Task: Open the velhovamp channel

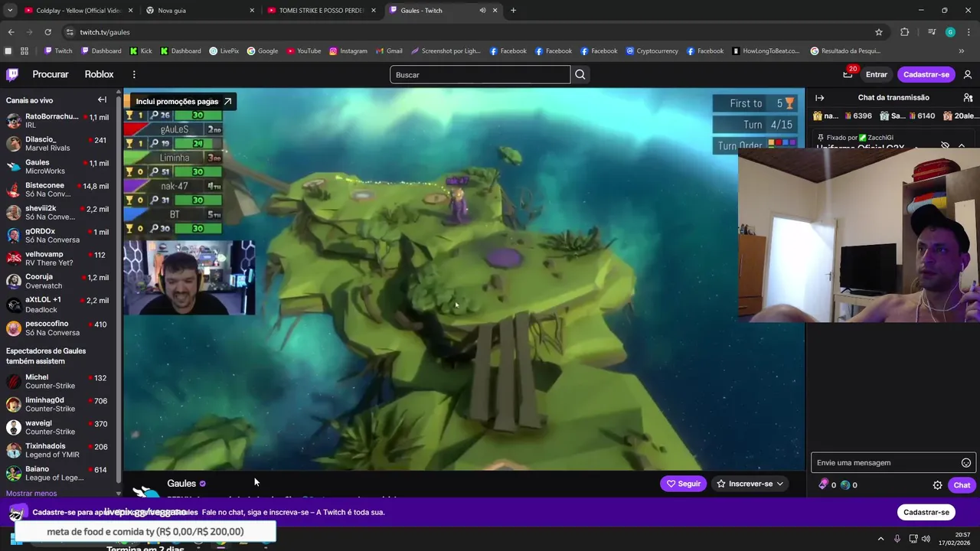Action: 58,259
